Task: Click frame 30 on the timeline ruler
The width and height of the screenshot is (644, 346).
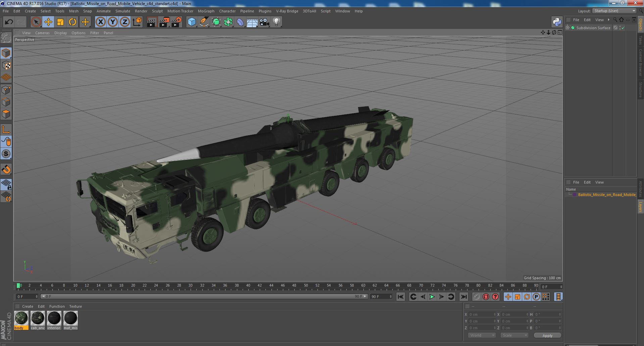Action: (190, 286)
